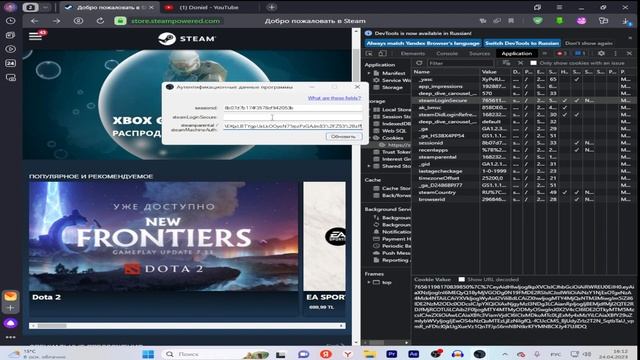
Task: Open the Alice assistant icon in the sidebar
Action: 11,323
